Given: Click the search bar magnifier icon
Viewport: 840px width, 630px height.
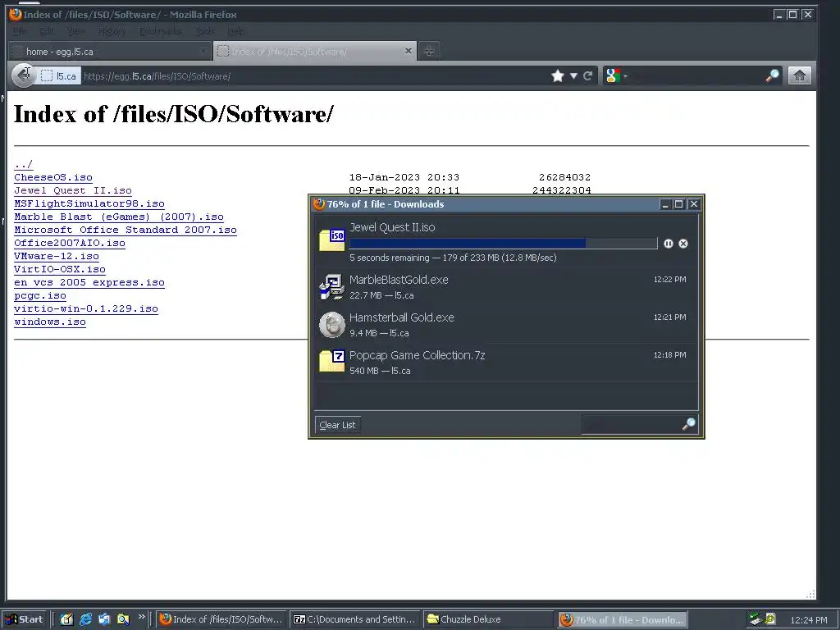Looking at the screenshot, I should click(772, 76).
